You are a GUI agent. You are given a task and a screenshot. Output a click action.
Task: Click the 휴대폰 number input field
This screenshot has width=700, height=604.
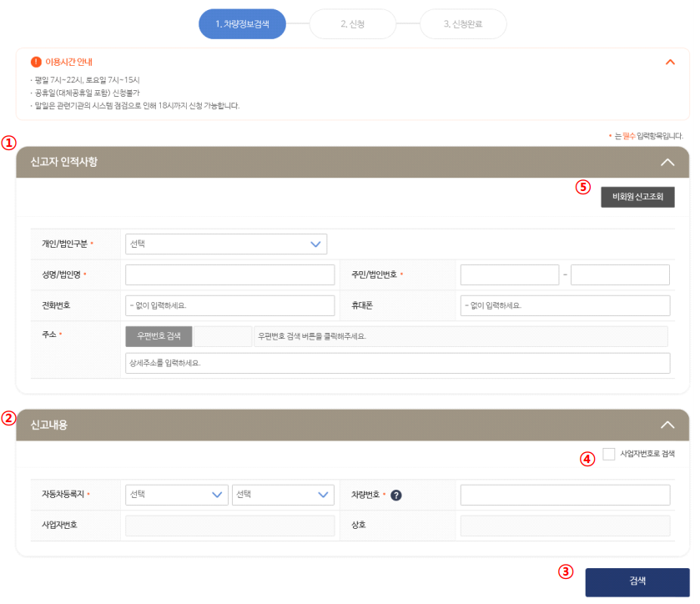(x=565, y=305)
